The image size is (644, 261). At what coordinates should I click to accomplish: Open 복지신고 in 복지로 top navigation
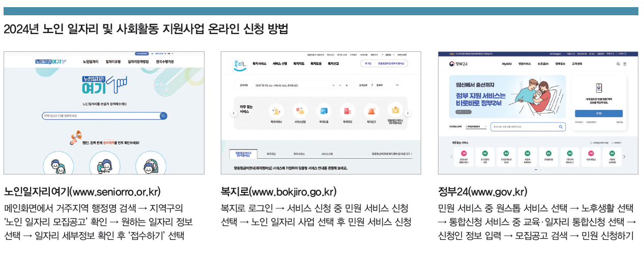point(333,64)
